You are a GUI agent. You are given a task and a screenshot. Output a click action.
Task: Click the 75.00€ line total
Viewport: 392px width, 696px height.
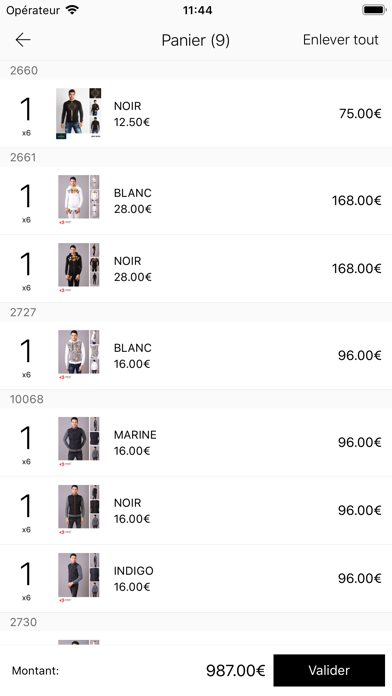pos(360,114)
